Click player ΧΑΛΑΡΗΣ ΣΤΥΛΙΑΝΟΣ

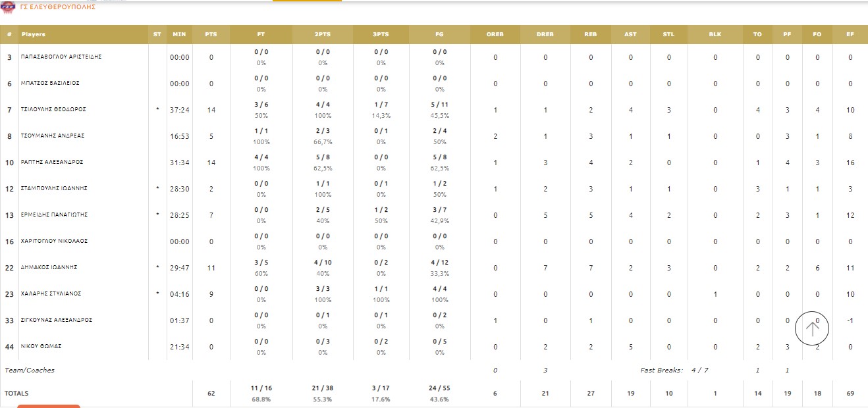point(51,293)
